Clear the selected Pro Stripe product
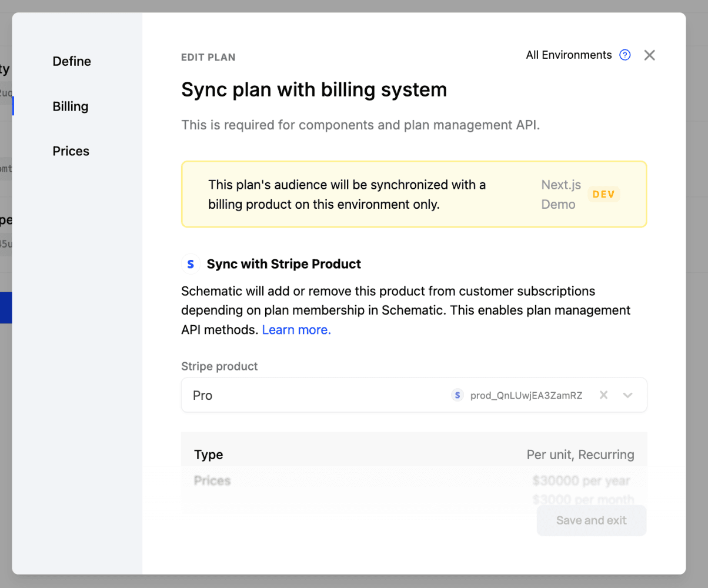This screenshot has width=708, height=588. 603,395
